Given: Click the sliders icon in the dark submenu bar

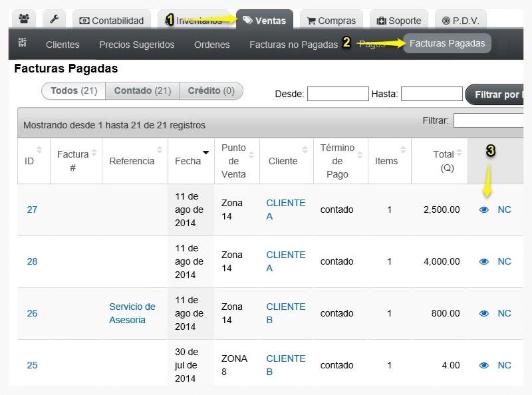Looking at the screenshot, I should [x=23, y=43].
